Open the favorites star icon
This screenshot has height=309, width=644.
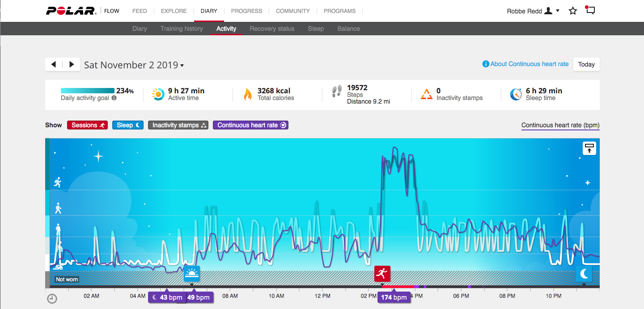click(x=573, y=11)
